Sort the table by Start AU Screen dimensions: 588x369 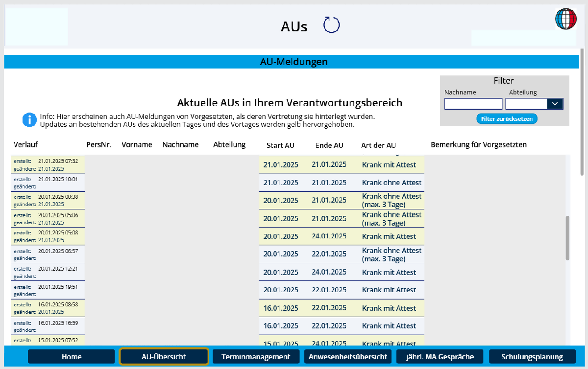pos(280,145)
